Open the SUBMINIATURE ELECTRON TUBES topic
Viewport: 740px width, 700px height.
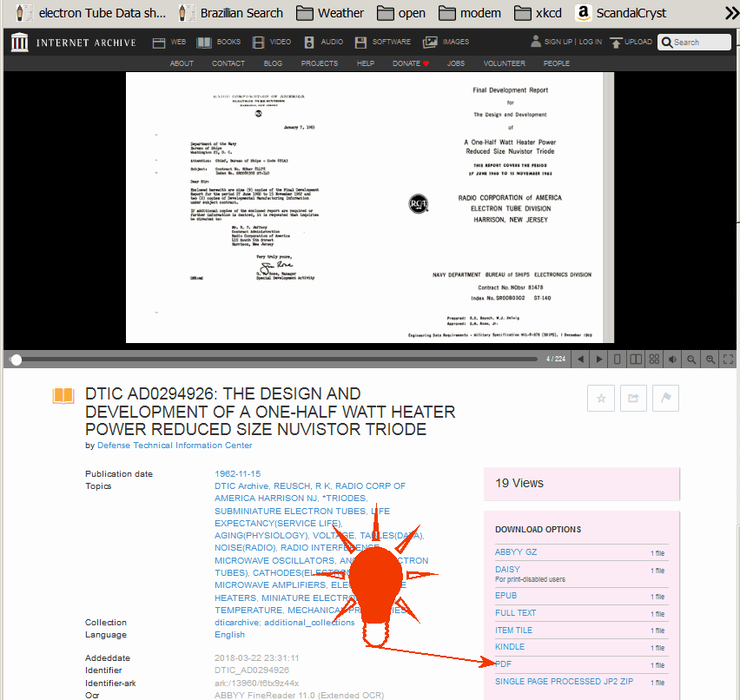pos(290,511)
